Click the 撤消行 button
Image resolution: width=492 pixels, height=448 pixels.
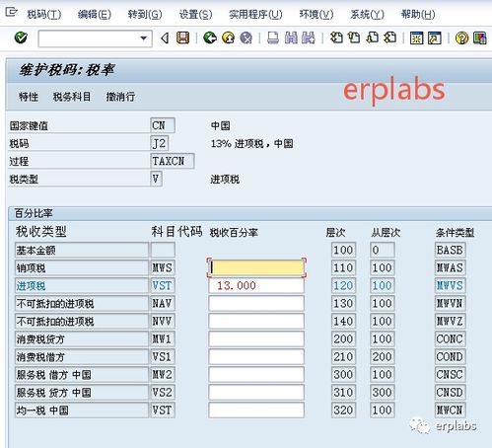tap(120, 97)
